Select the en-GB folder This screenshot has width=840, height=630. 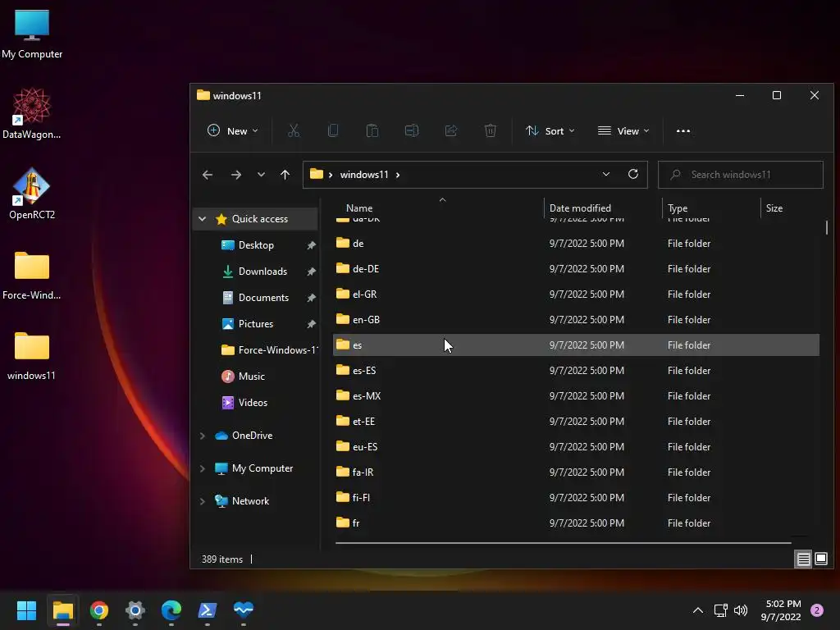tap(576, 320)
